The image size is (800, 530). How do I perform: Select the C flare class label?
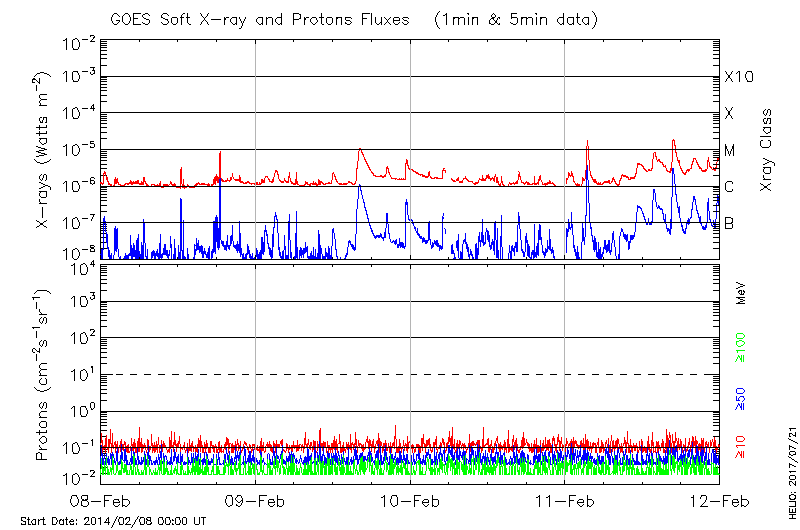[729, 187]
